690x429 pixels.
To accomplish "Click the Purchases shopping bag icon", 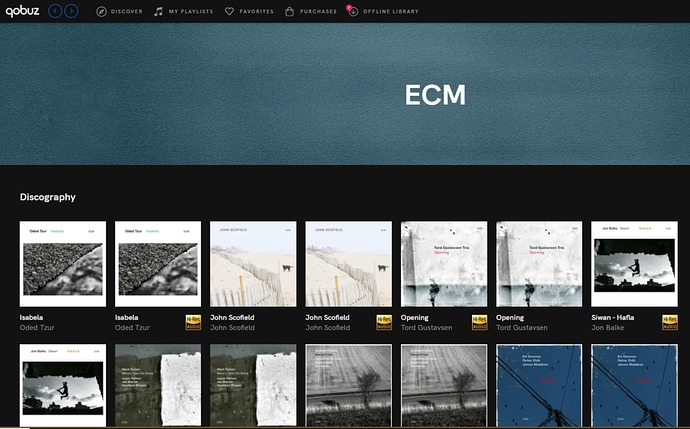I will coord(289,11).
